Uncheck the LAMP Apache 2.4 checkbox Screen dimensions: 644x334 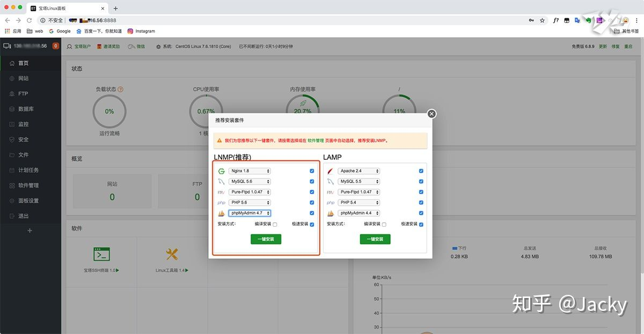coord(421,171)
